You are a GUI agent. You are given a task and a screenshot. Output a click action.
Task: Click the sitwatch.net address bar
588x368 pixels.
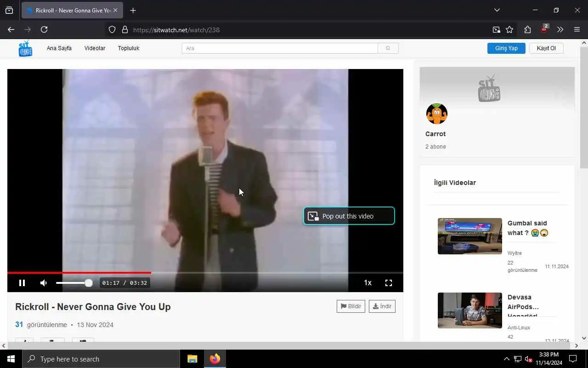pos(303,29)
